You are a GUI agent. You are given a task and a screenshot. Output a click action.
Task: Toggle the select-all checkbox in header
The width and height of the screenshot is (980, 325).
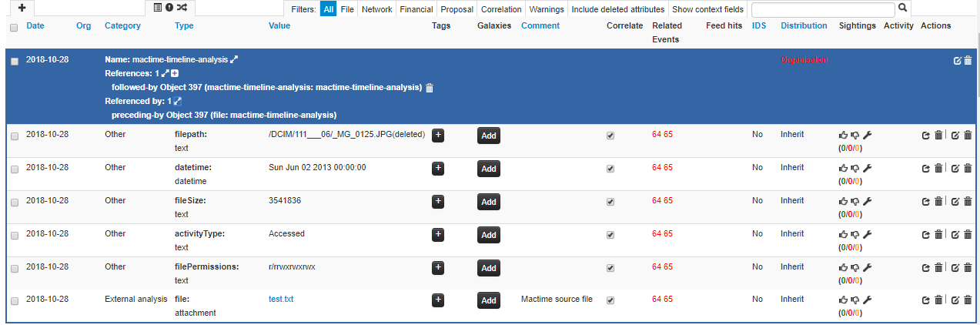(x=14, y=28)
